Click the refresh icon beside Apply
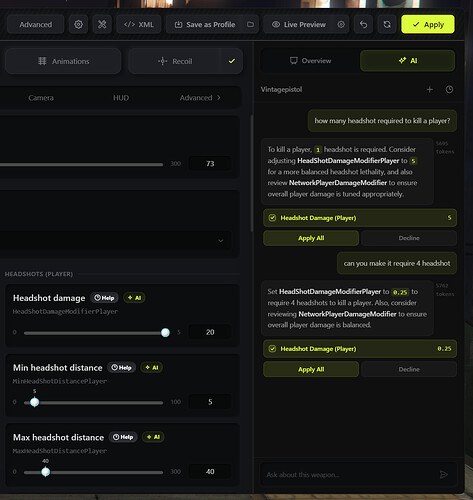 (x=387, y=24)
